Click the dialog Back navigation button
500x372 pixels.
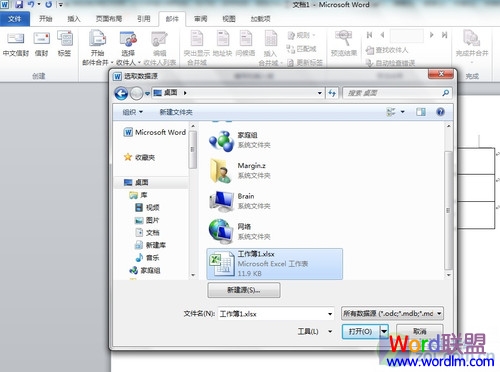[121, 93]
